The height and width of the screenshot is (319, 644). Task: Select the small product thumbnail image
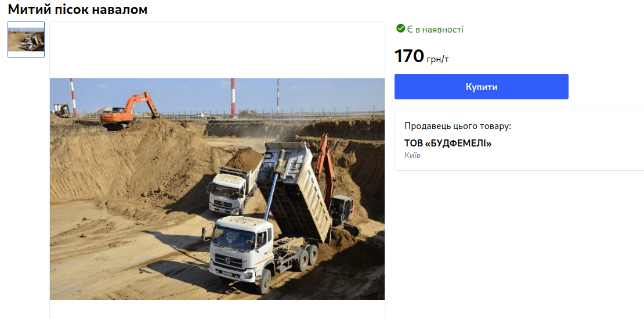26,40
